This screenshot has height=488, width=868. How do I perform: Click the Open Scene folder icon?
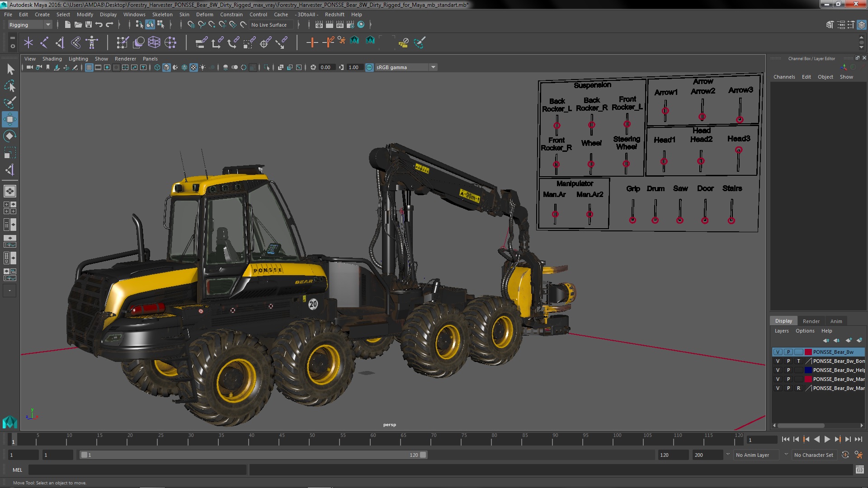point(78,24)
